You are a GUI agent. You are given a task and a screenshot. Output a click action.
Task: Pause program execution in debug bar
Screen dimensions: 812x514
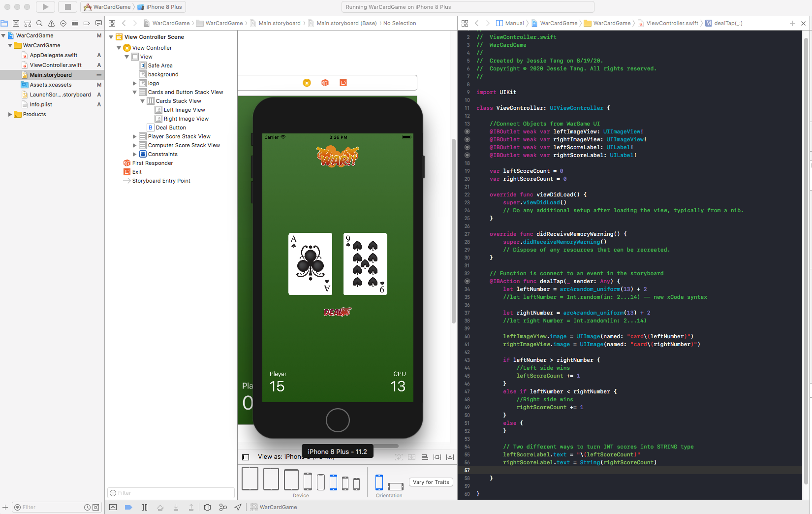pos(144,507)
